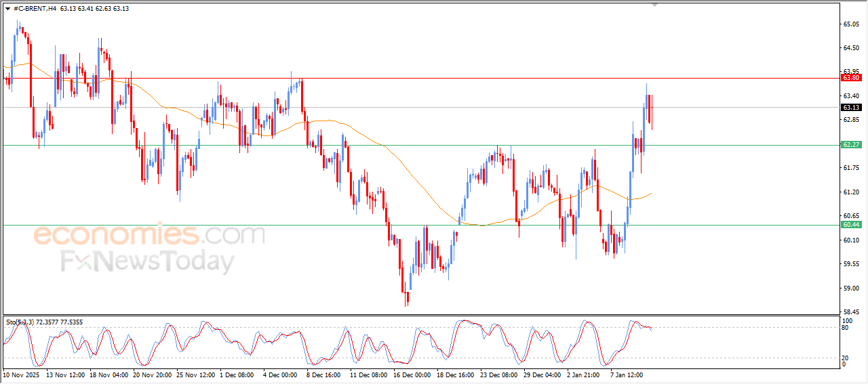Open the dropdown arrow beside #C-BRENT,H4

pos(7,9)
